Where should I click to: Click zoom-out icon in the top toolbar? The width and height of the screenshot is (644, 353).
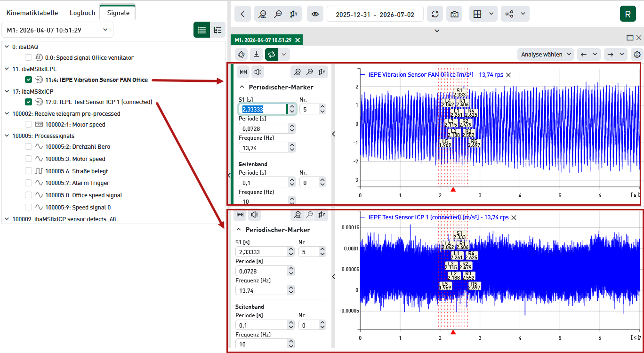point(278,14)
